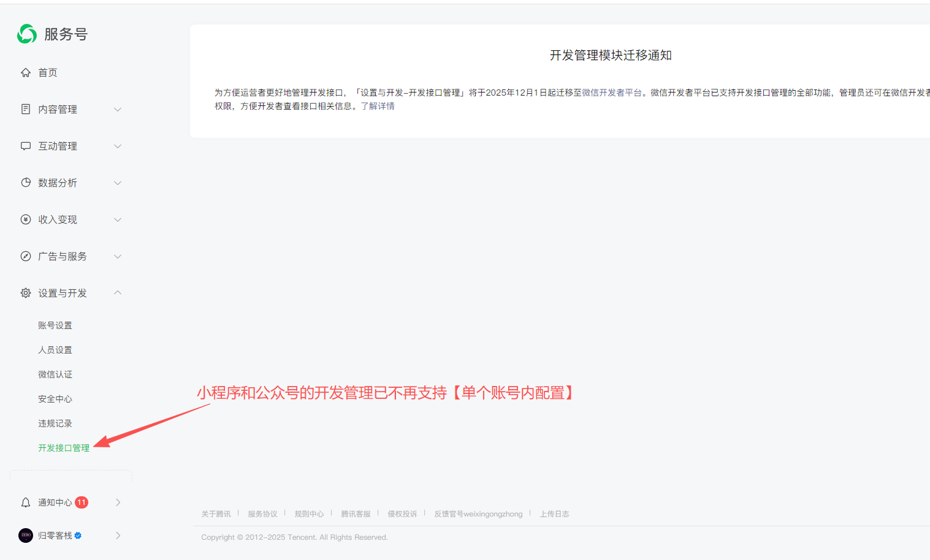Screen dimensions: 930x560
Task: Select 开发接口管理 submenu item
Action: (x=64, y=448)
